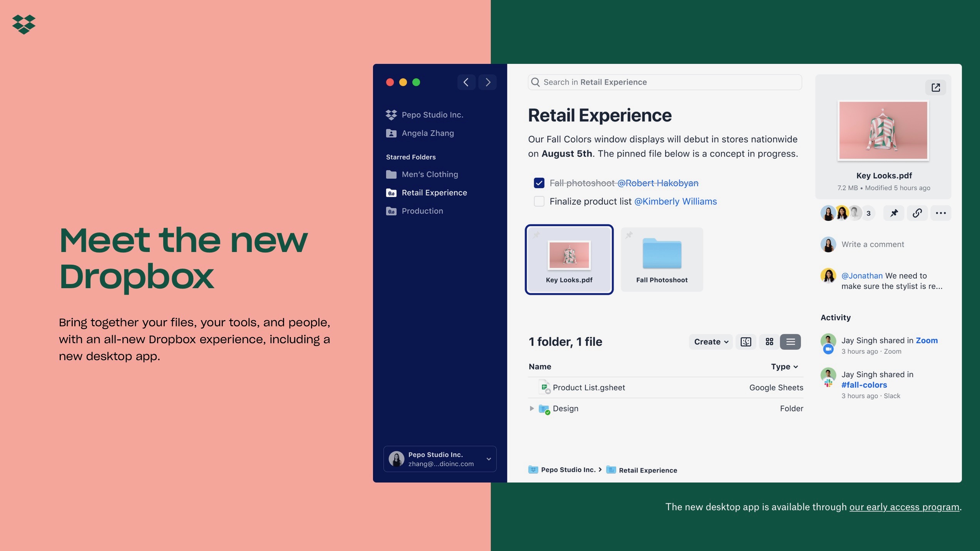Screen dimensions: 980x551
Task: Uncheck the Fall photoshoot task
Action: click(539, 183)
